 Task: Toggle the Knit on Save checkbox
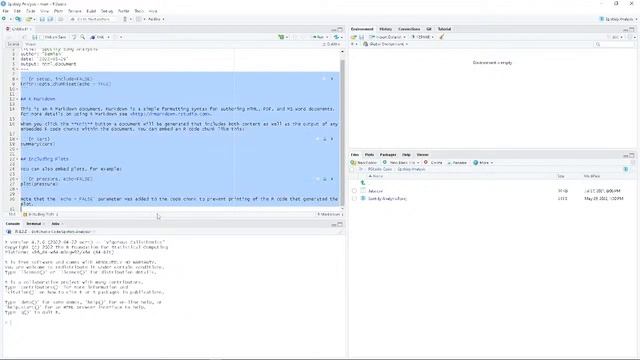[42, 37]
